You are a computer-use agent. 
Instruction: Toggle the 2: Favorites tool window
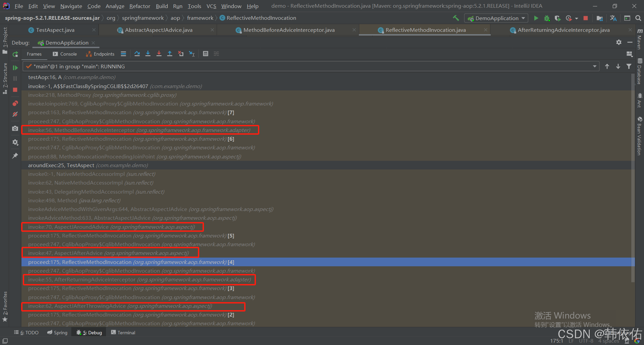click(x=5, y=306)
